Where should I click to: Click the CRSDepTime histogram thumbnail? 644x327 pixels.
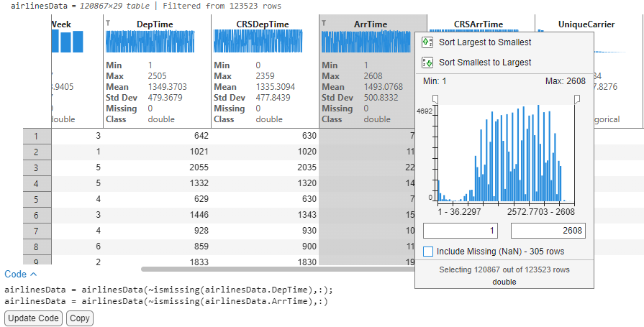point(263,42)
